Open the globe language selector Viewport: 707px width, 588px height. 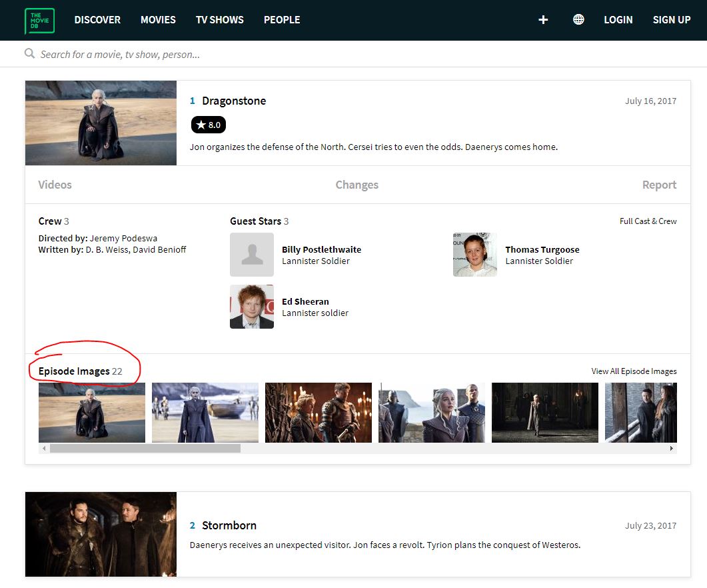coord(578,19)
